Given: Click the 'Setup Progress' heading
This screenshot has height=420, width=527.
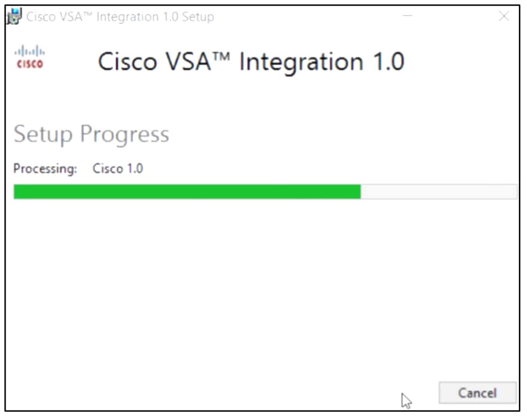Looking at the screenshot, I should 91,134.
